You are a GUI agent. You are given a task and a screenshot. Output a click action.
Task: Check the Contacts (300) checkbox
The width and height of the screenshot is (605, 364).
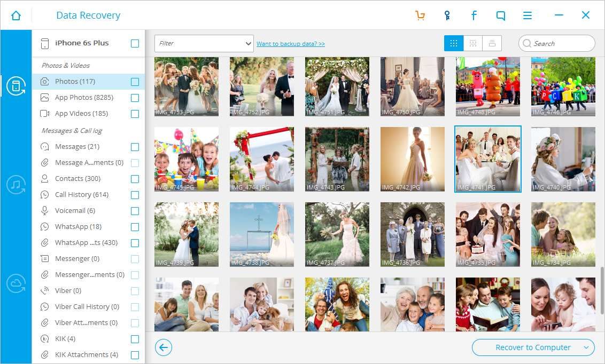tap(135, 179)
